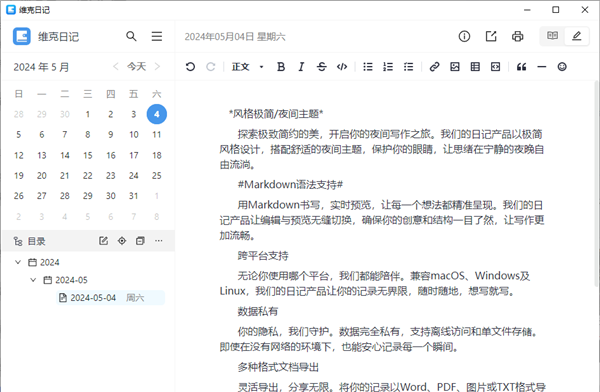Insert a bulleted list
Image resolution: width=600 pixels, height=392 pixels.
coord(368,67)
